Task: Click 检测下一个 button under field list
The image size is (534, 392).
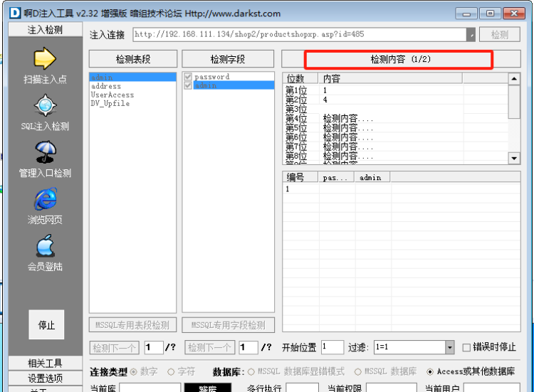Action: tap(209, 348)
